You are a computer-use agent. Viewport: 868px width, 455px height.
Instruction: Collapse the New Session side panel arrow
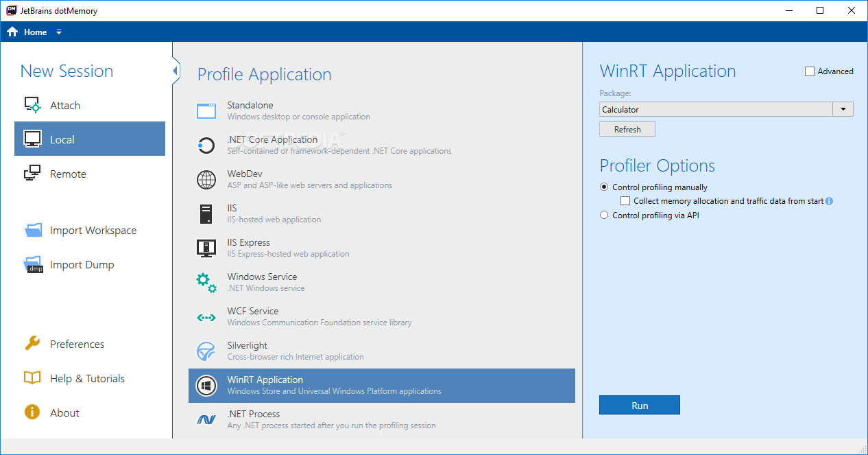[x=176, y=71]
